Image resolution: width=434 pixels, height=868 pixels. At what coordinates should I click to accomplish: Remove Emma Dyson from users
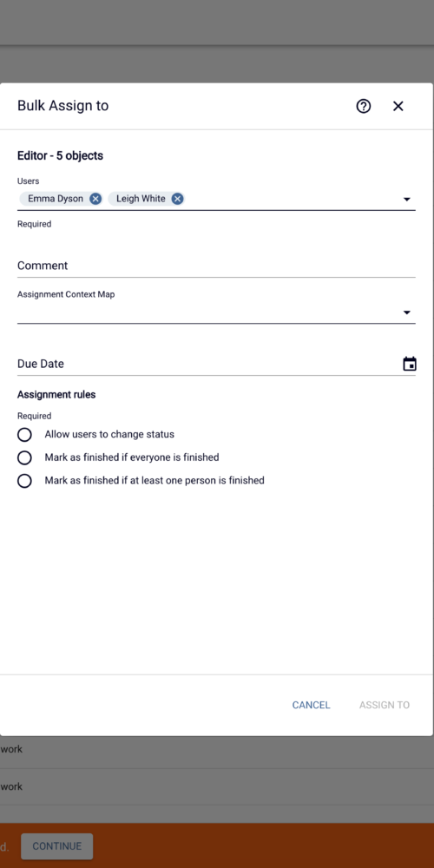95,199
